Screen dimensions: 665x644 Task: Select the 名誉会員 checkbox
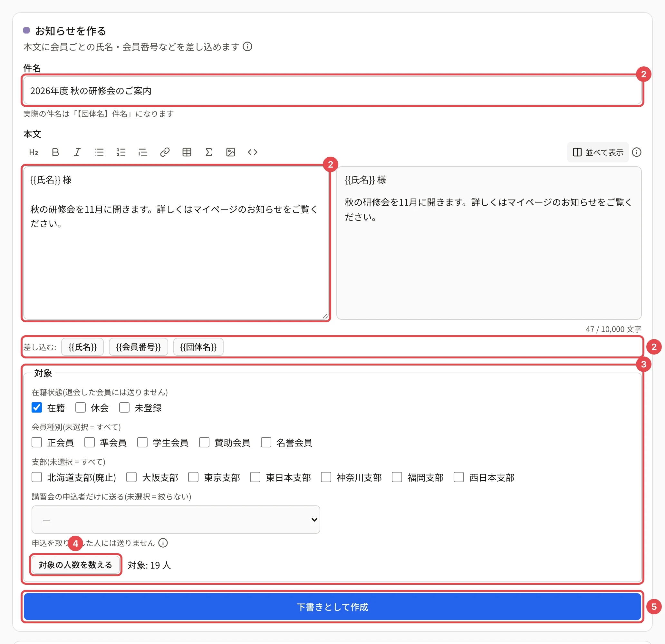(266, 442)
